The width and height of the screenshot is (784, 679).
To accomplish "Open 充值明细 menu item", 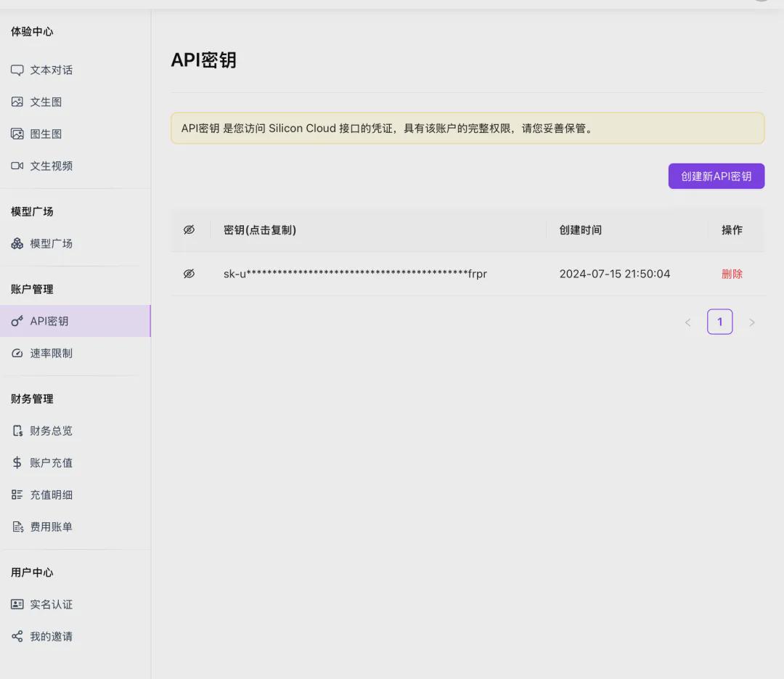I will [x=51, y=495].
